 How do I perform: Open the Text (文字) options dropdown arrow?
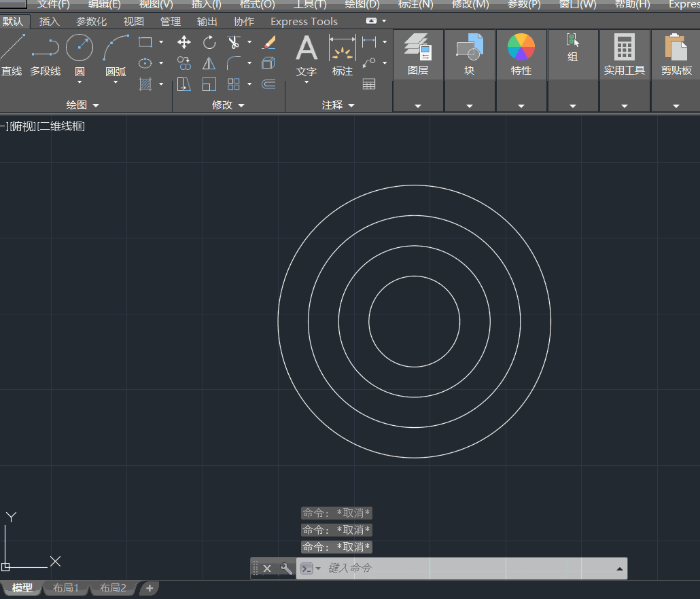tap(307, 82)
